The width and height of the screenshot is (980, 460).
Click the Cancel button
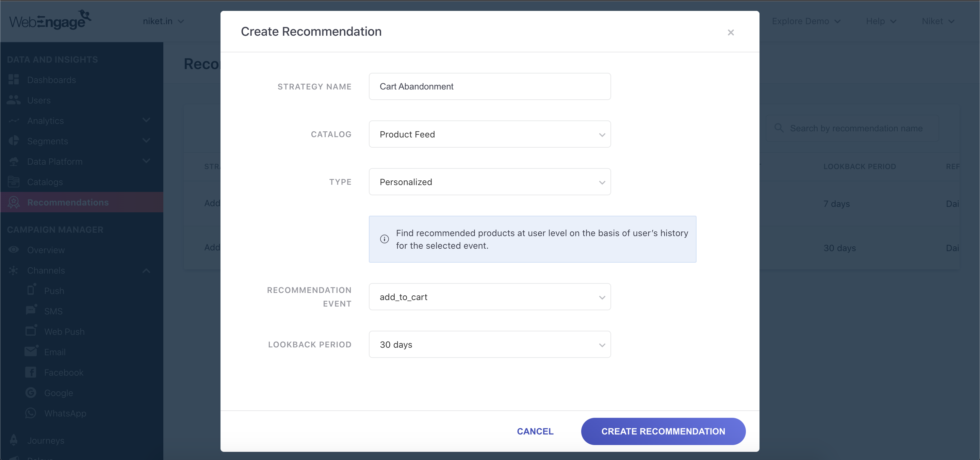pyautogui.click(x=535, y=431)
